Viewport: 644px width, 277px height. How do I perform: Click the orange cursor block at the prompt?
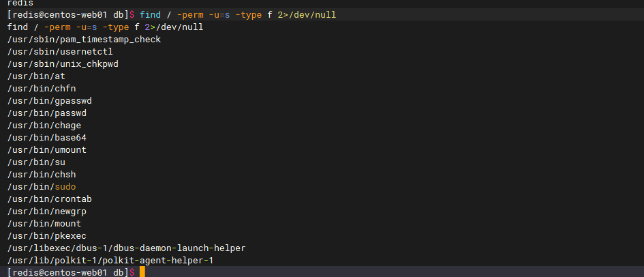click(142, 272)
